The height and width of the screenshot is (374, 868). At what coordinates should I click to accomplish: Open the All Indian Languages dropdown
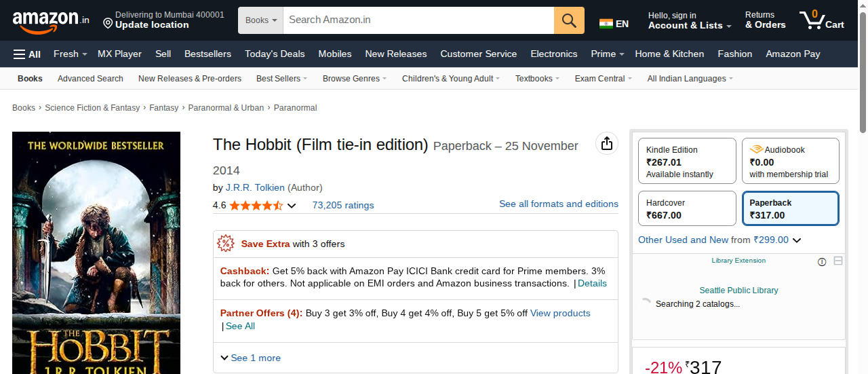tap(690, 79)
